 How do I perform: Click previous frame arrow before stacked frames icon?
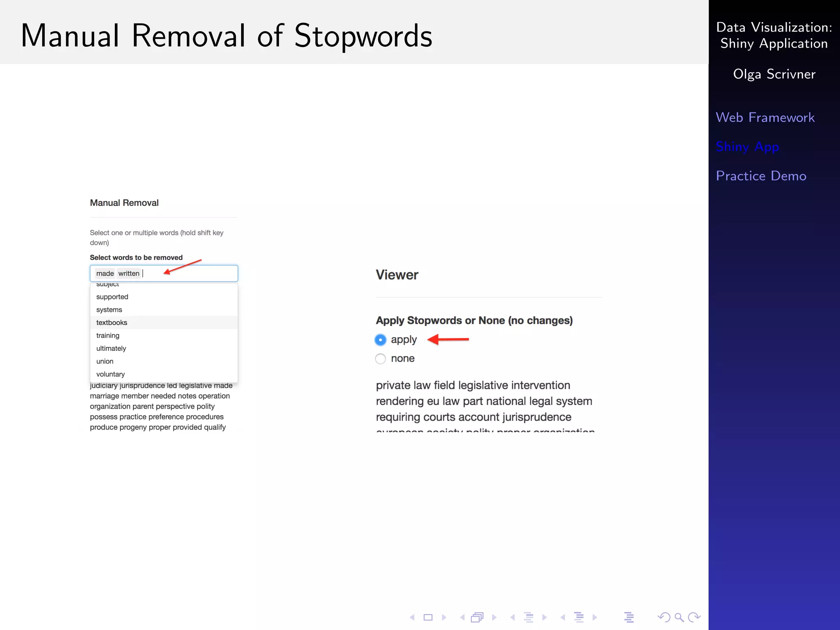click(x=462, y=617)
